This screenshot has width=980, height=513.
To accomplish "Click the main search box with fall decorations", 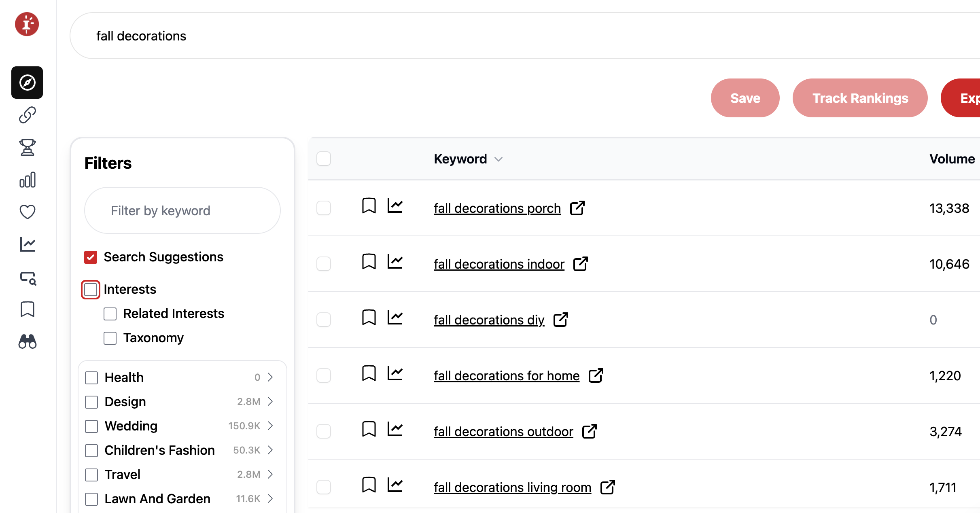I will (x=525, y=36).
